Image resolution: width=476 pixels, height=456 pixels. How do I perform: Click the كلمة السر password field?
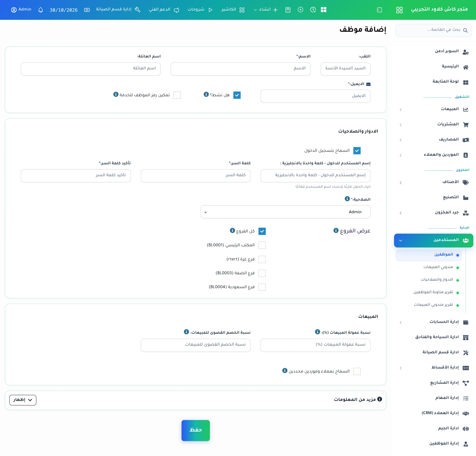click(195, 176)
